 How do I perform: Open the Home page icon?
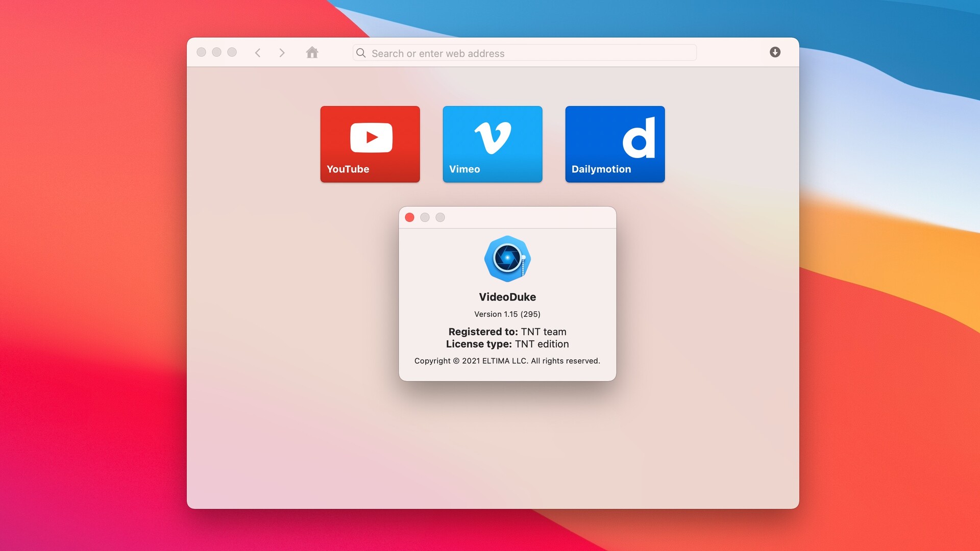pyautogui.click(x=312, y=52)
